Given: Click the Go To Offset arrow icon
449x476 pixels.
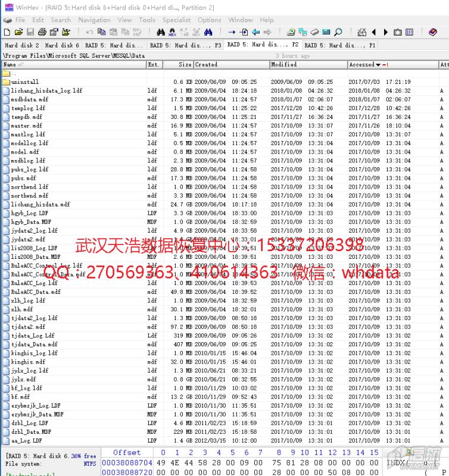Looking at the screenshot, I should pos(232,32).
